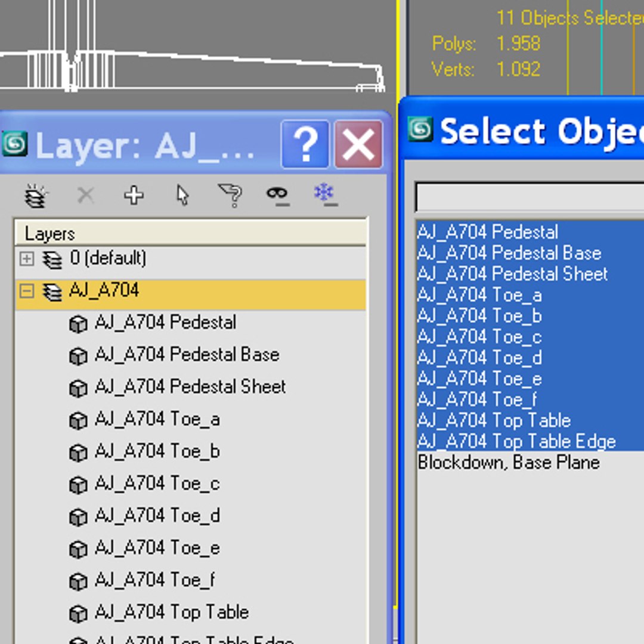Viewport: 644px width, 644px height.
Task: Click the cube icon beside AJ_A704 Top Table
Action: (78, 614)
